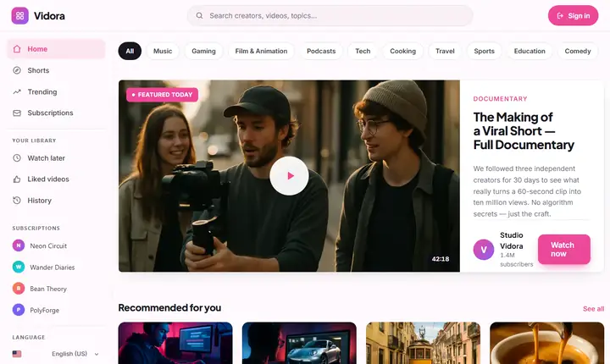Select the Comedy category chip
610x364 pixels.
(x=578, y=51)
